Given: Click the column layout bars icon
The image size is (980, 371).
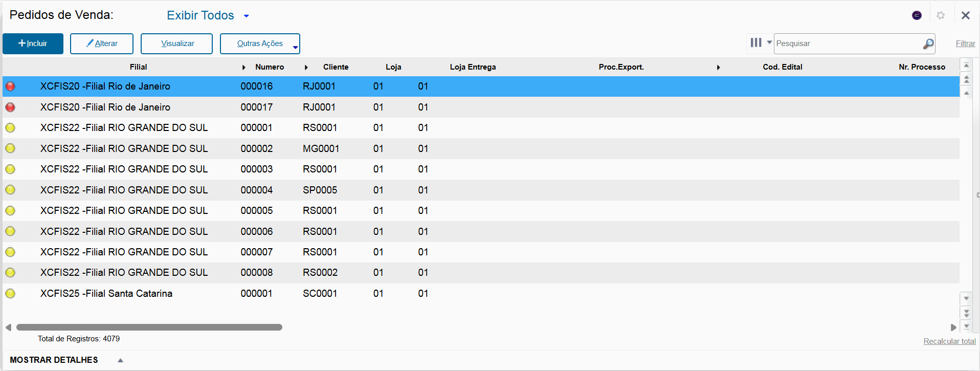Looking at the screenshot, I should click(x=756, y=43).
